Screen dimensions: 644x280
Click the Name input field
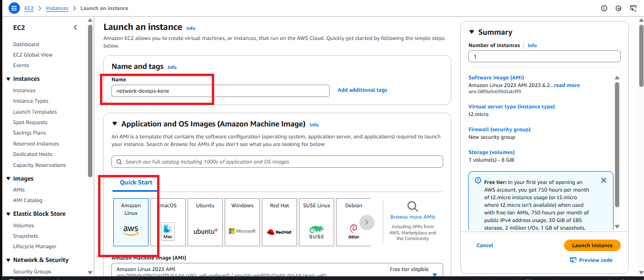point(220,91)
